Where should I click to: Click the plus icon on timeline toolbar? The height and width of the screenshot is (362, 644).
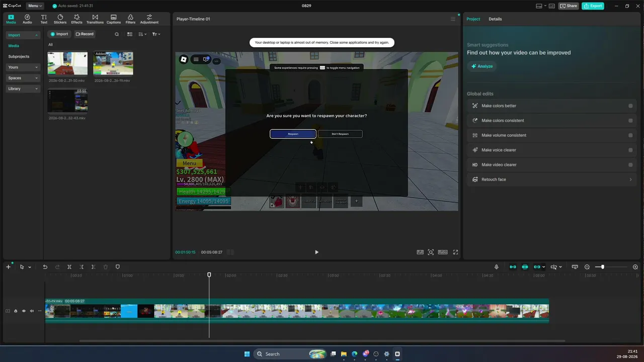8,267
